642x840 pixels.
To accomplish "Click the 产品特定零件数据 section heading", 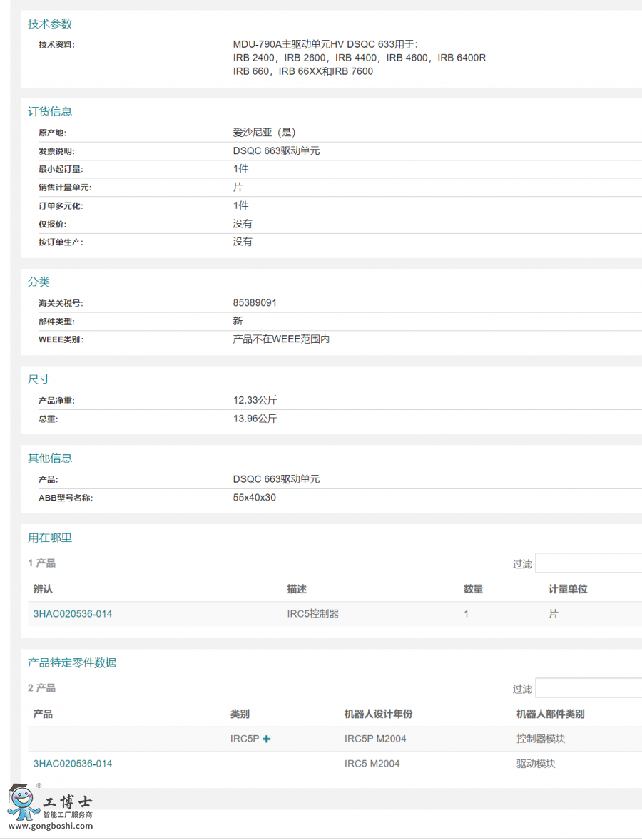I will [x=72, y=663].
